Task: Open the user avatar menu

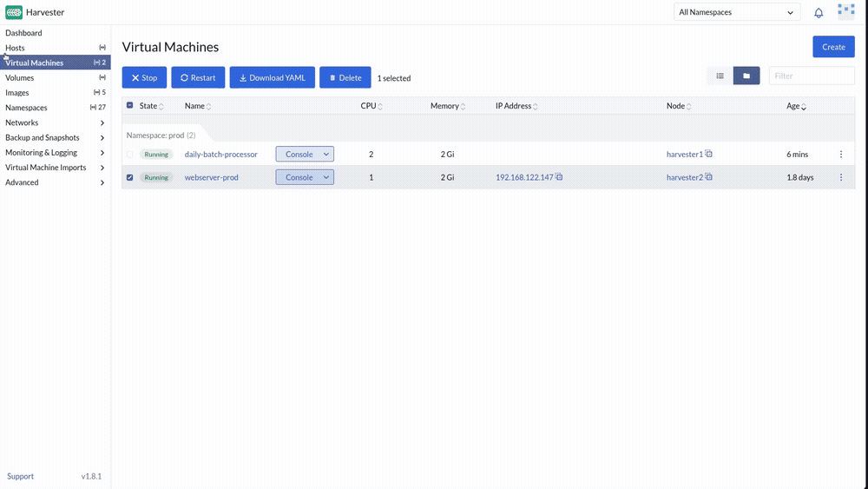Action: point(845,11)
